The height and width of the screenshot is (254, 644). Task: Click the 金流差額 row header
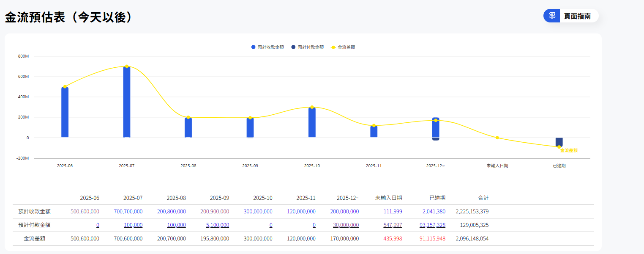point(34,239)
